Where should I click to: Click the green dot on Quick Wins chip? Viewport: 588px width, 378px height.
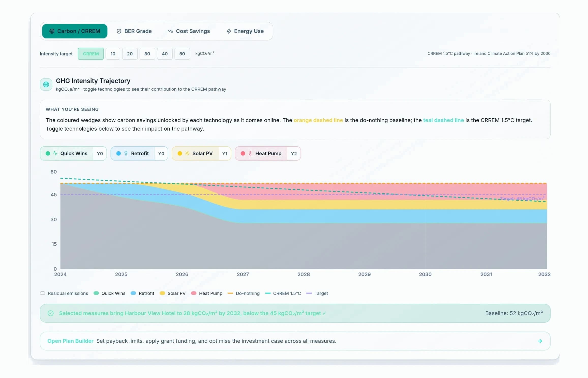tap(48, 153)
